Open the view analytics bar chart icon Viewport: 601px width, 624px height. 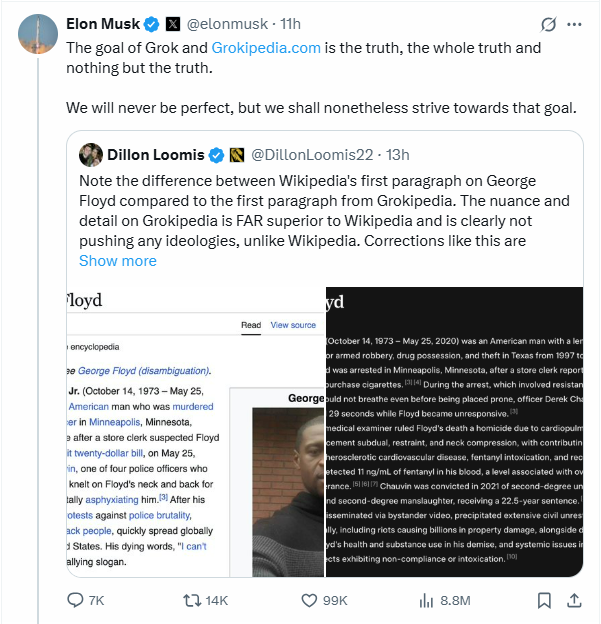(x=427, y=600)
